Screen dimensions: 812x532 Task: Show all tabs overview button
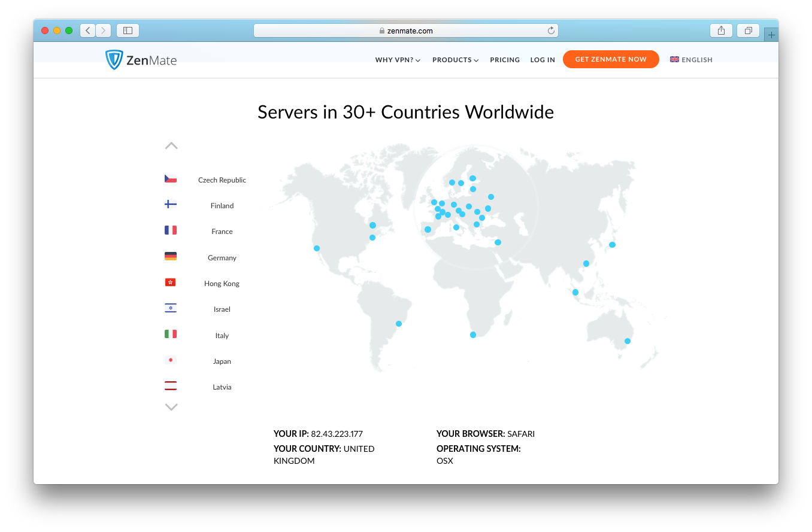click(749, 31)
